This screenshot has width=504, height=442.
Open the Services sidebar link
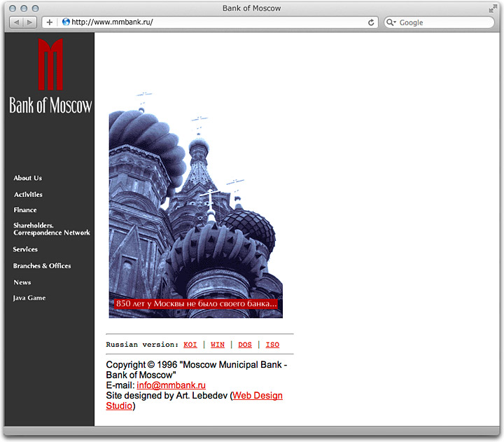click(26, 249)
